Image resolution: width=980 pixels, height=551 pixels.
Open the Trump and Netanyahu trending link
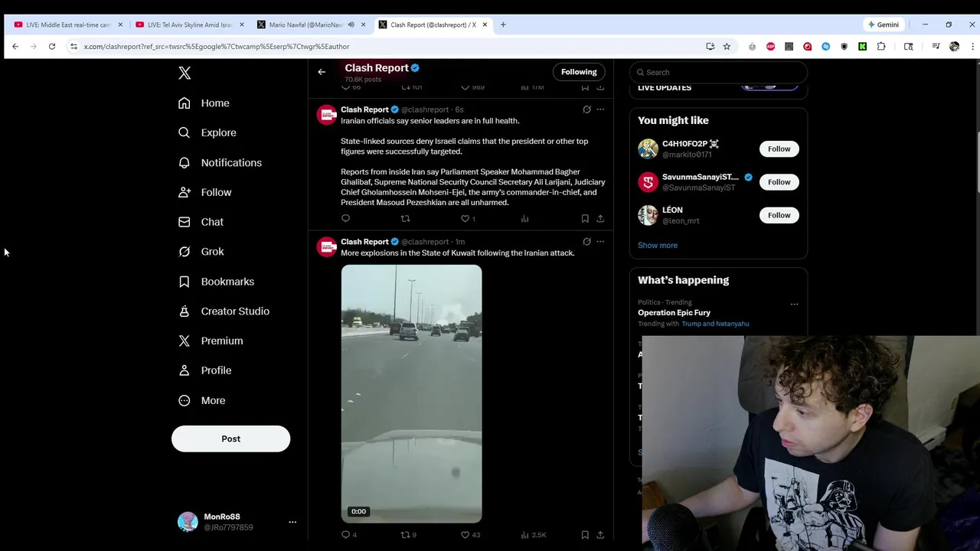coord(715,324)
